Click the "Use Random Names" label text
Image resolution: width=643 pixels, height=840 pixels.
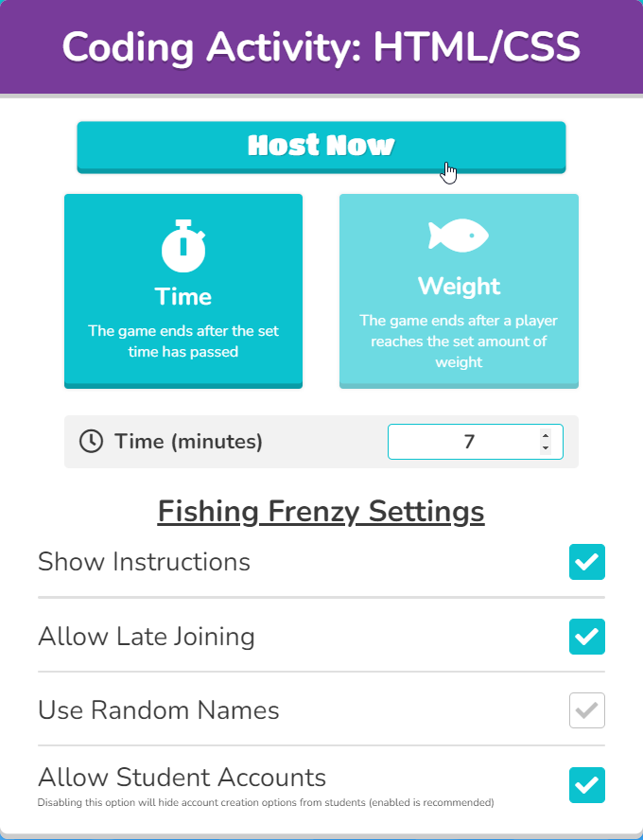tap(159, 710)
